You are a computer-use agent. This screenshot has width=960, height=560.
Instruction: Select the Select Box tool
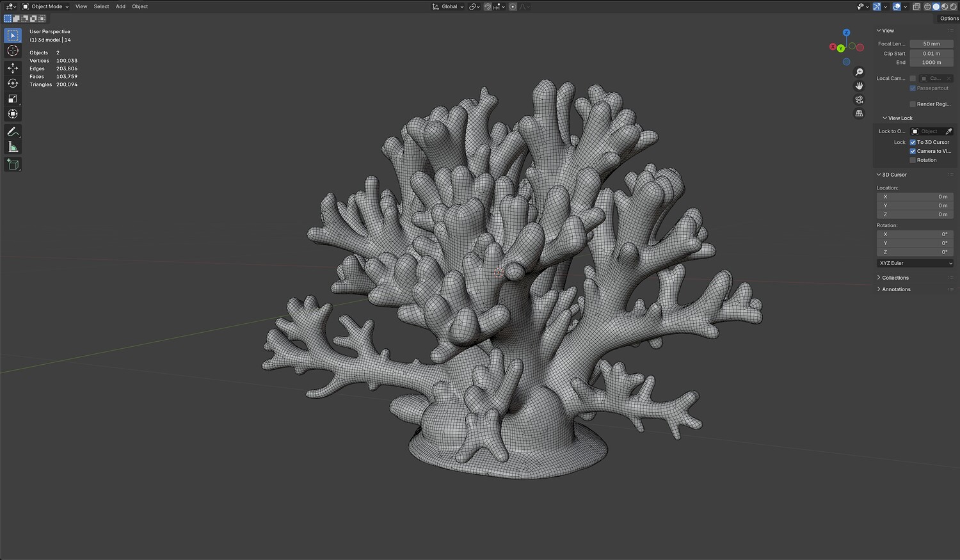(13, 36)
